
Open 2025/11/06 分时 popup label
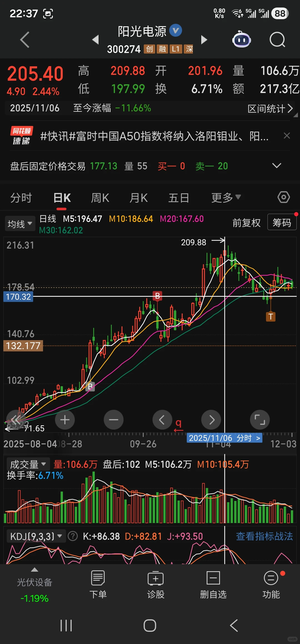click(224, 438)
